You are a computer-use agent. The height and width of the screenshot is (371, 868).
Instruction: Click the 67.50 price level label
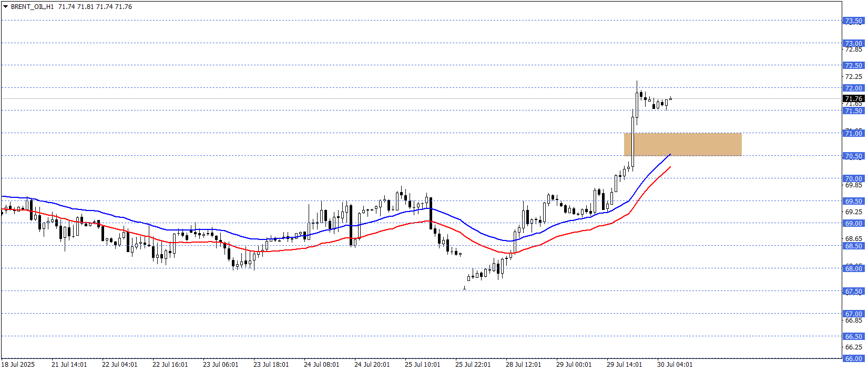[853, 291]
